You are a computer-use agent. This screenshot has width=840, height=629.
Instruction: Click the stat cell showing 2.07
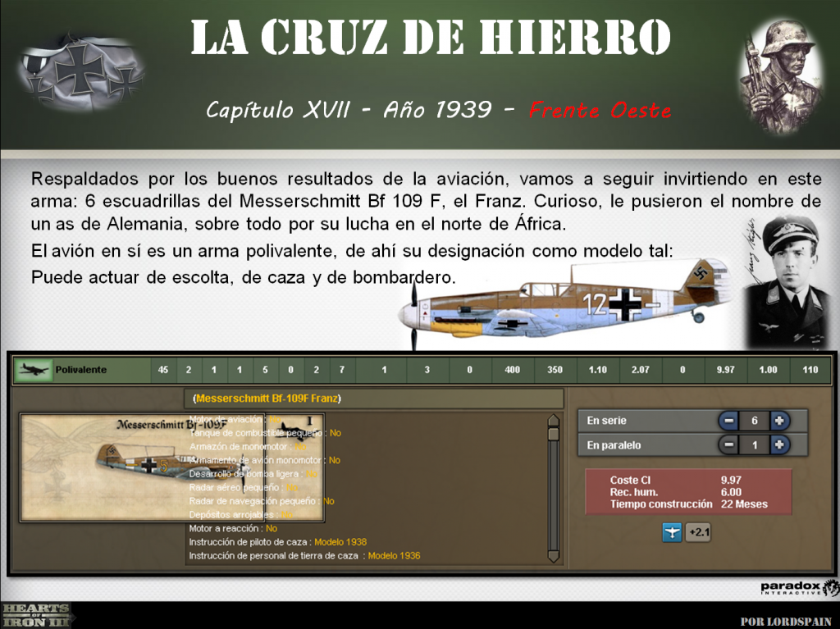pos(640,370)
